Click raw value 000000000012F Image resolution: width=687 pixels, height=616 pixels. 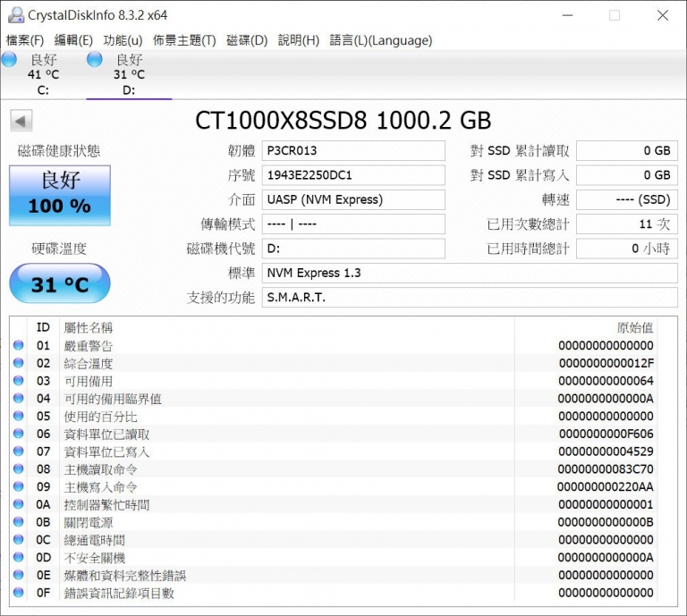[x=606, y=363]
